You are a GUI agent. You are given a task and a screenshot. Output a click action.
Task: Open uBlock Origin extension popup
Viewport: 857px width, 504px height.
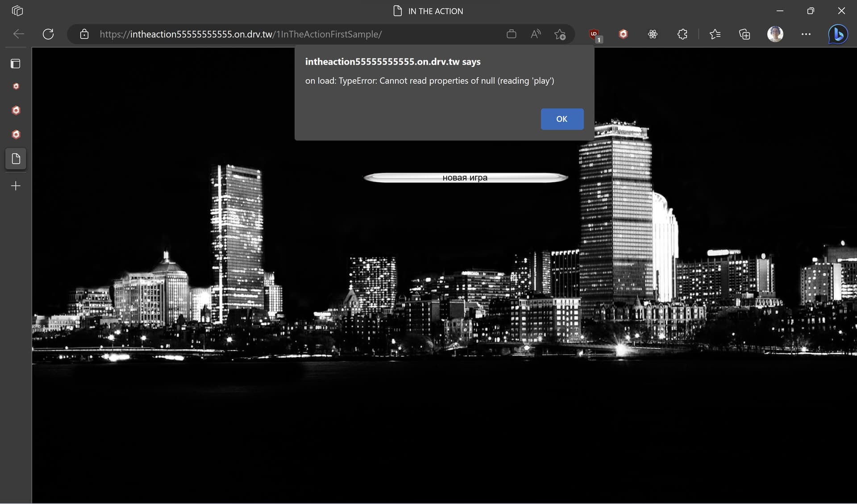[x=594, y=34]
